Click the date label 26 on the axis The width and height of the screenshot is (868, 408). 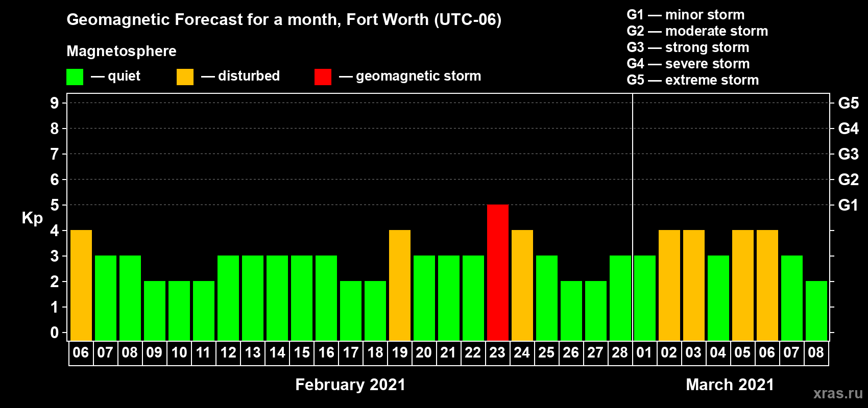[571, 352]
